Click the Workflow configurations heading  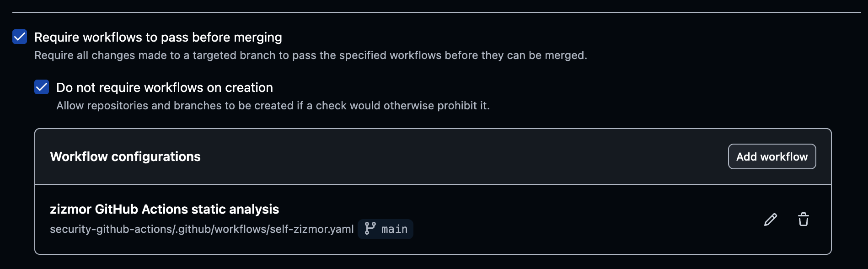(125, 156)
